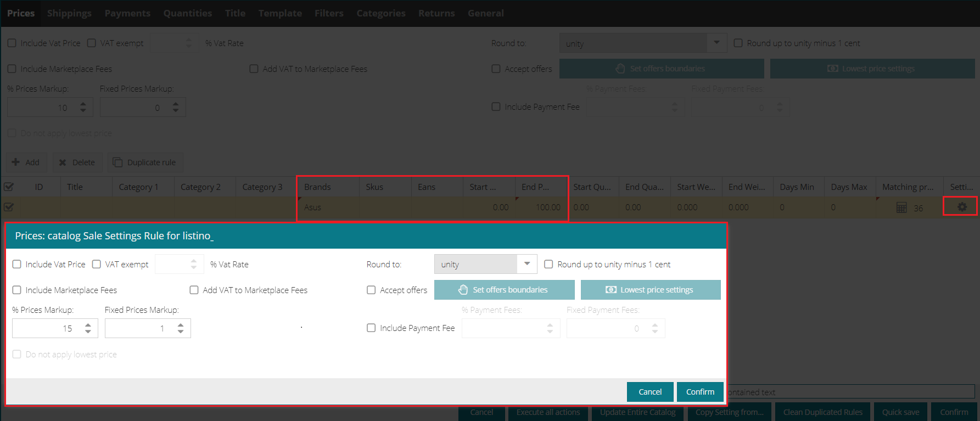The width and height of the screenshot is (980, 421).
Task: Click the gear settings icon in the Asus row
Action: pos(961,207)
